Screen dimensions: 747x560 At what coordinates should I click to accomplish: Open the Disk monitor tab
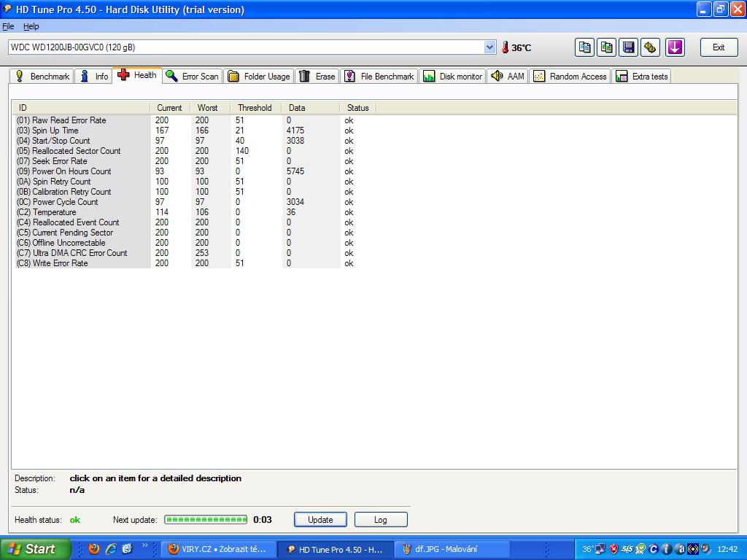point(452,77)
